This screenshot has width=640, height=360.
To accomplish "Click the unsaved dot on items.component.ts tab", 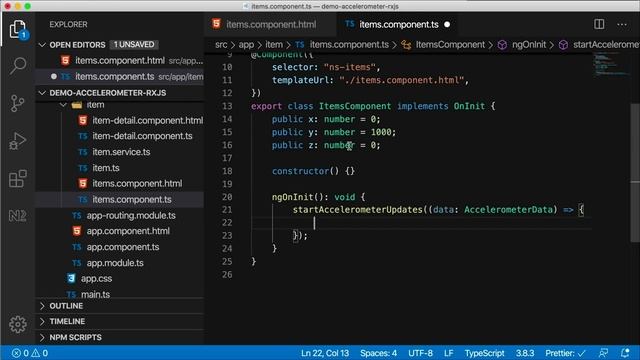I will point(447,24).
